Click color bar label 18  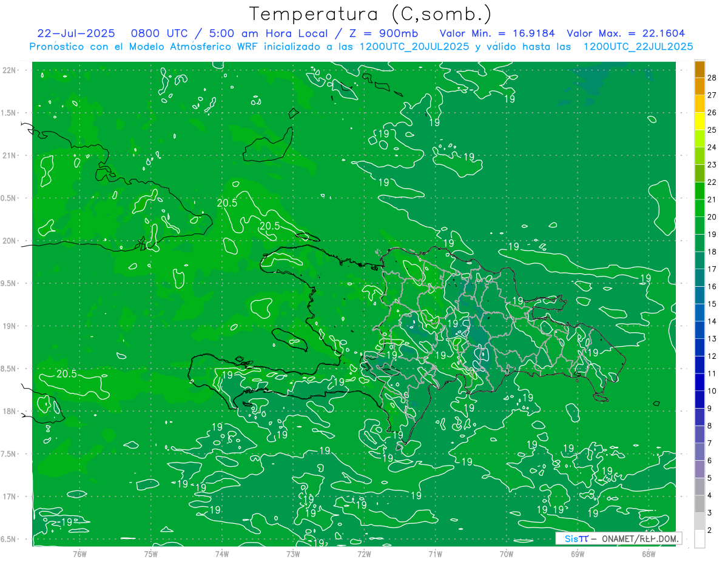point(712,252)
